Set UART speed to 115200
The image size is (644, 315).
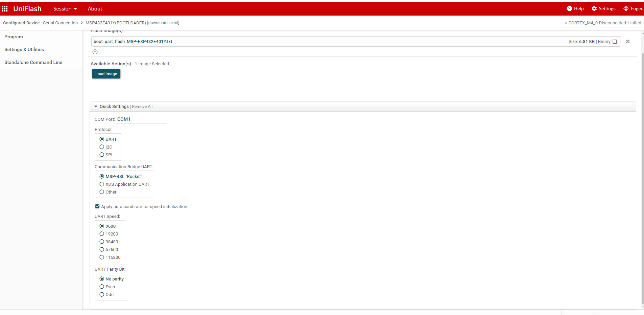click(102, 257)
